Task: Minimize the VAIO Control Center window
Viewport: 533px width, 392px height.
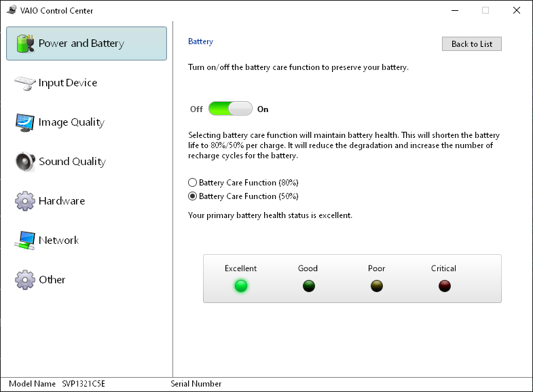Action: [455, 10]
